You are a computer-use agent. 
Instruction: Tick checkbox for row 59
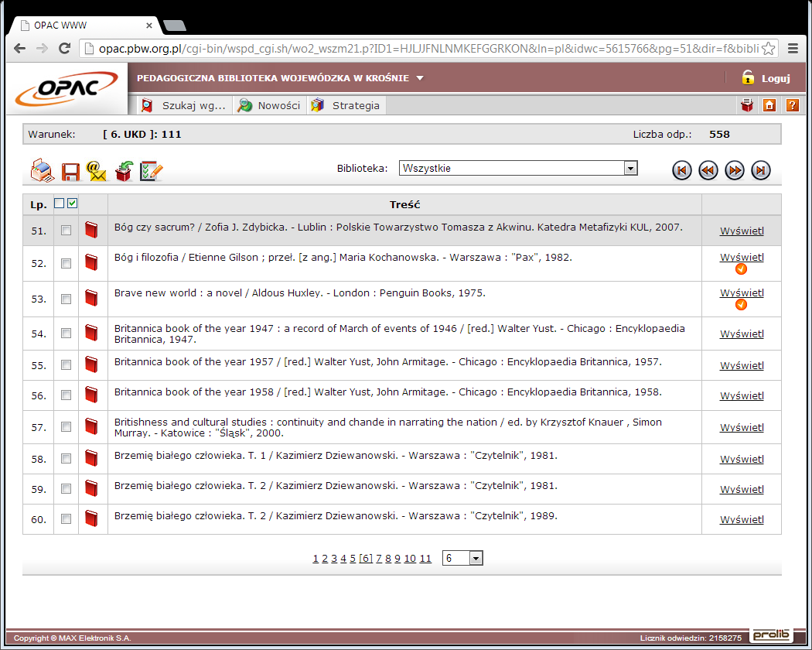click(x=66, y=489)
